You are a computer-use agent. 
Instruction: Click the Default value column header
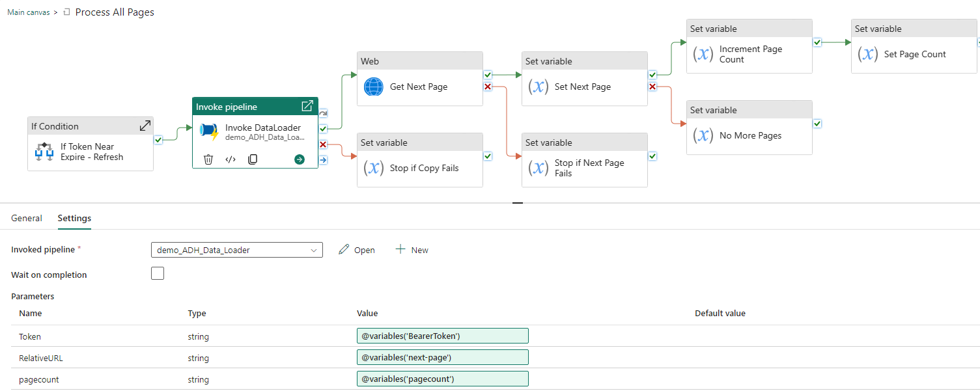coord(720,313)
